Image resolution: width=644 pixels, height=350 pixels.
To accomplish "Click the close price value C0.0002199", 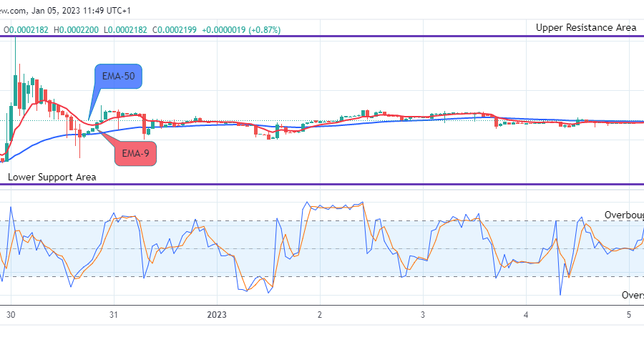I will (177, 29).
